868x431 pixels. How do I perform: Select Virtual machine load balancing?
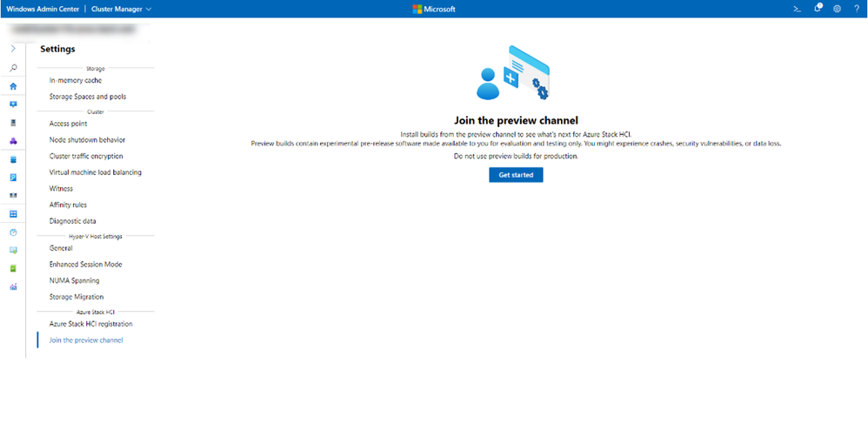point(95,172)
